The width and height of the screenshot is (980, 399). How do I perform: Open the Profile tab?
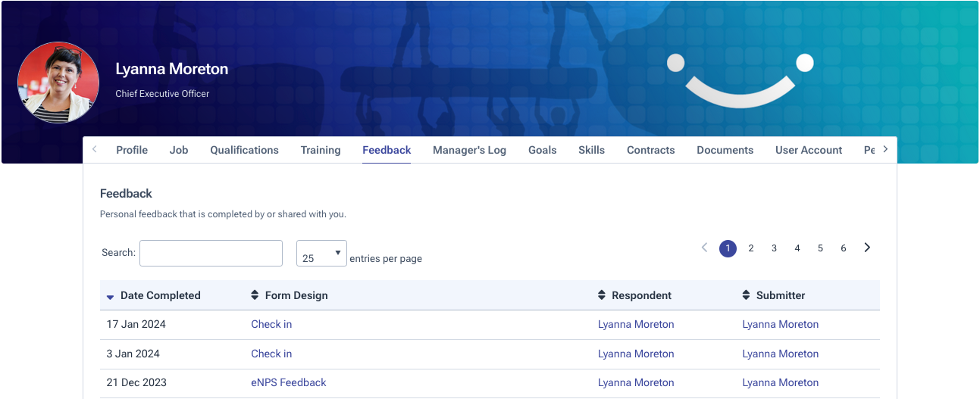point(132,150)
